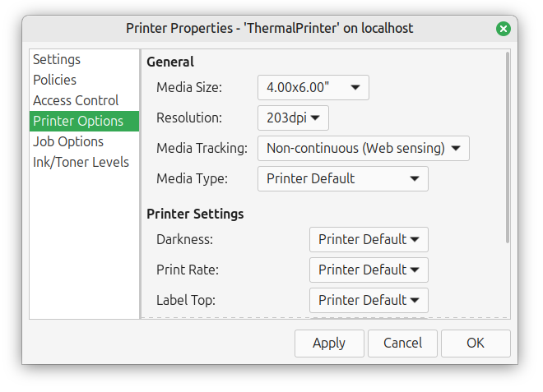Open the Label Top dropdown
543x392 pixels.
click(x=369, y=301)
